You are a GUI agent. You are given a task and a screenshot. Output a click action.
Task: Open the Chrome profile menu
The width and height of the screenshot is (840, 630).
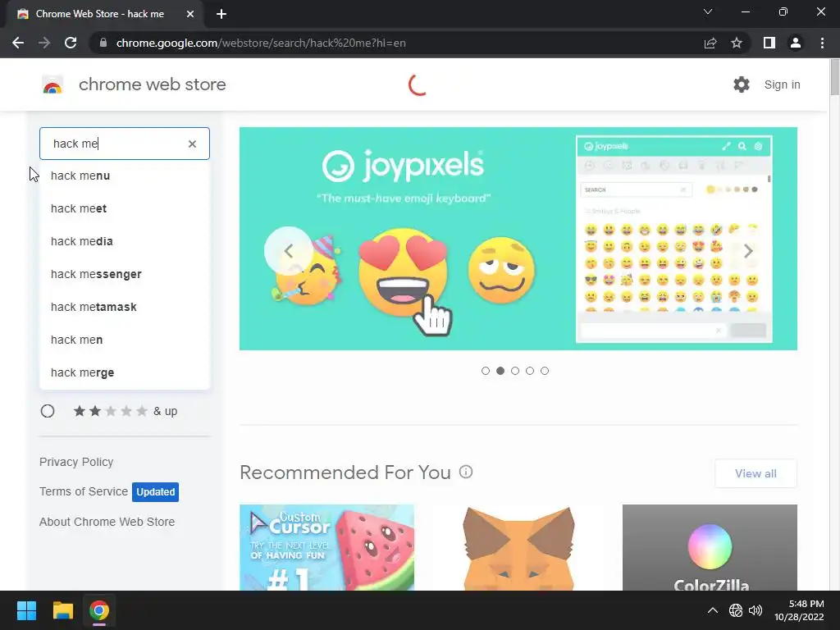(x=796, y=43)
